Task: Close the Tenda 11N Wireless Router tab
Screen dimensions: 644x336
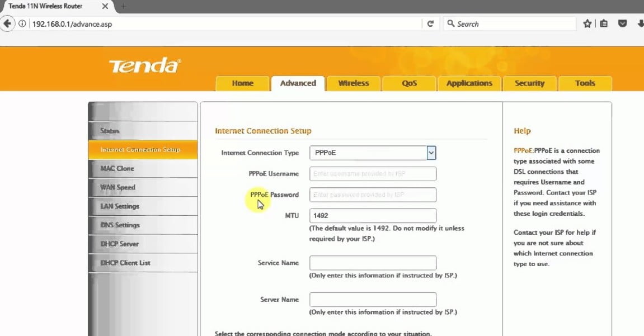Action: [x=105, y=6]
